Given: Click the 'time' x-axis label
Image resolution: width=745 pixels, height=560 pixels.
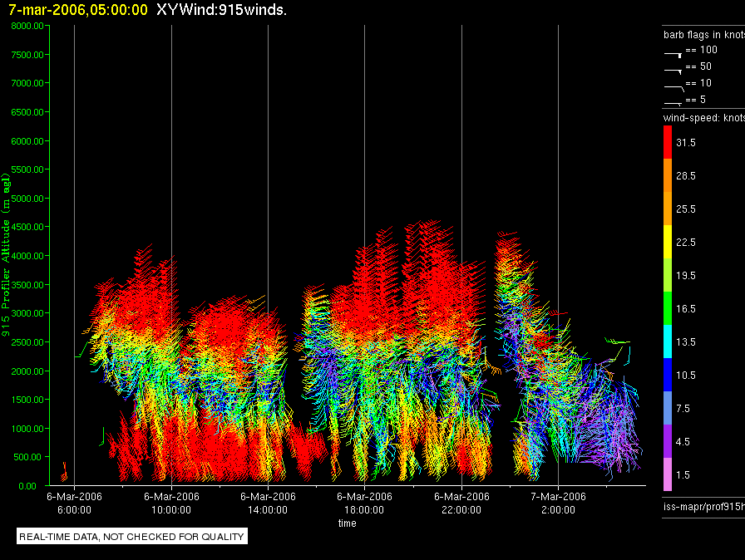Looking at the screenshot, I should [348, 523].
